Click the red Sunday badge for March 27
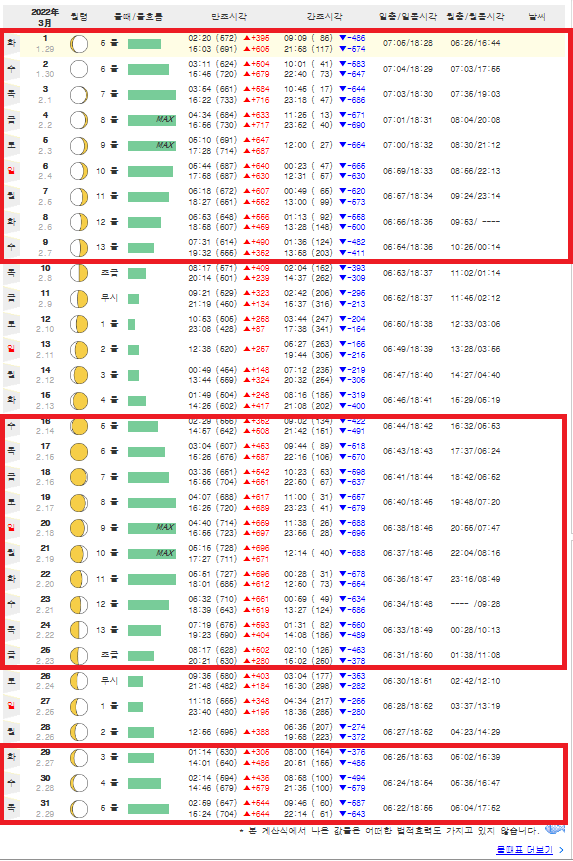This screenshot has height=861, width=573. (12, 706)
